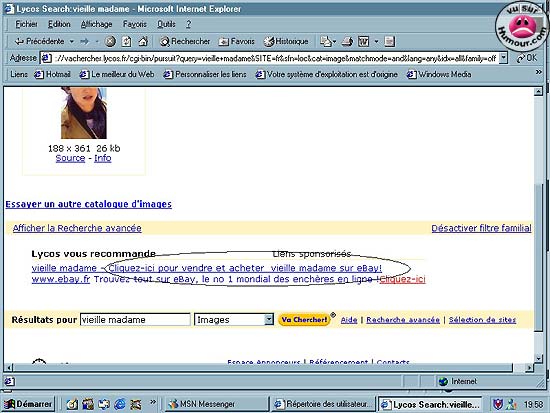Viewport: 550px width, 413px height.
Task: Open the Source link under the image
Action: (70, 158)
